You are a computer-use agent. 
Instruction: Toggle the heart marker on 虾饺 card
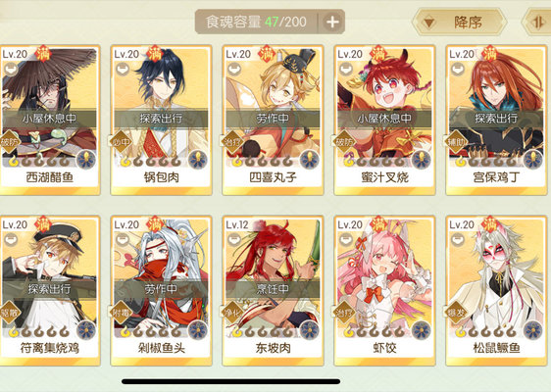pos(345,239)
